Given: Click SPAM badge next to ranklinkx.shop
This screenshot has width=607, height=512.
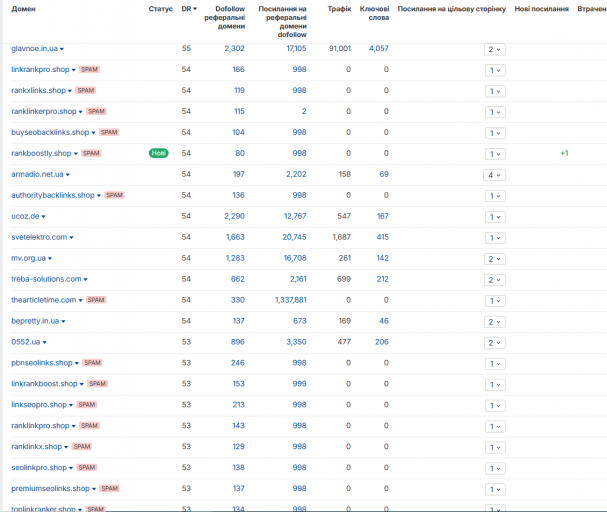Looking at the screenshot, I should [82, 447].
